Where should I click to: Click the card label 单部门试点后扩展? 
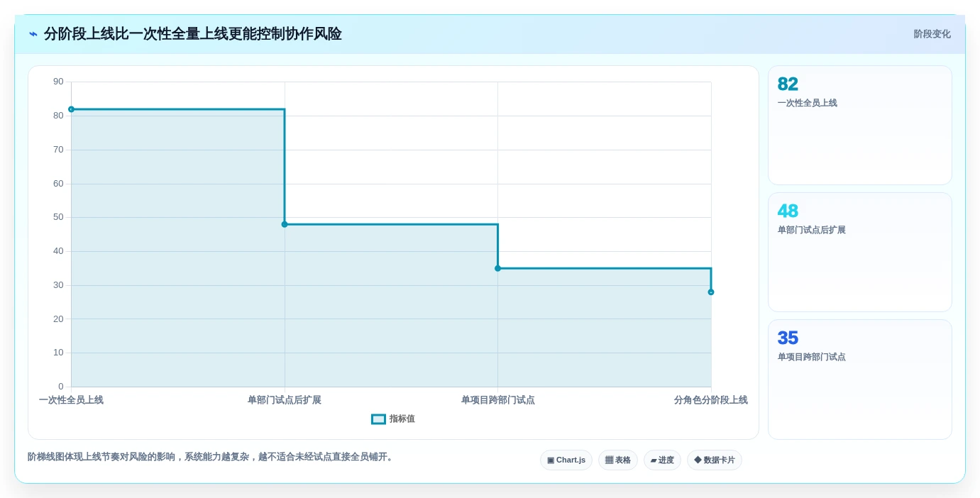(812, 230)
